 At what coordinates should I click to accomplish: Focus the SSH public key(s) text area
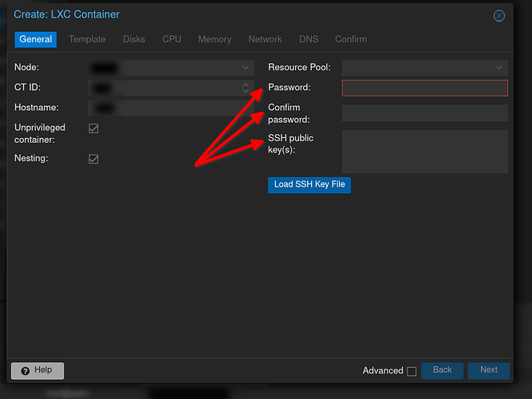click(425, 152)
